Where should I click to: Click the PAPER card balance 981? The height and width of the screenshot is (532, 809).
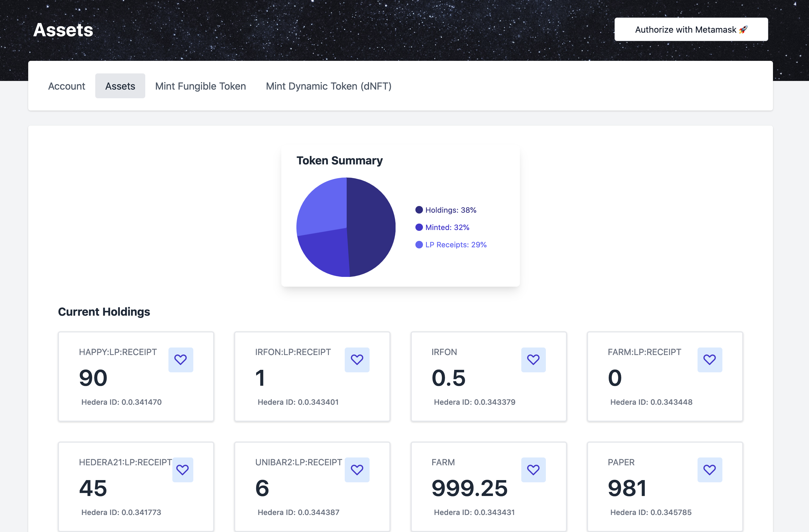(627, 488)
